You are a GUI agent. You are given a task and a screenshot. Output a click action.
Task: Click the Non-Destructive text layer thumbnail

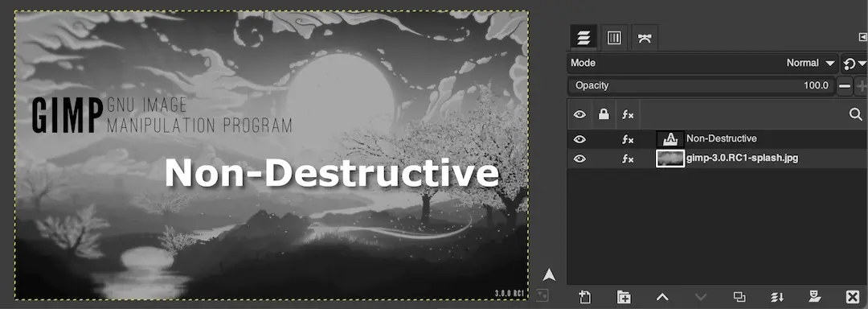(669, 139)
